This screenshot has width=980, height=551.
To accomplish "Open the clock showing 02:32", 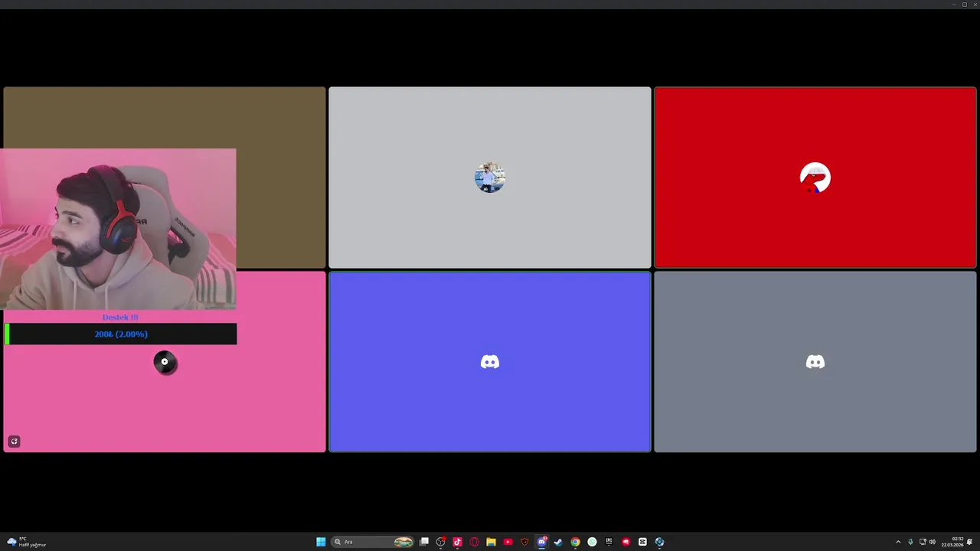I will point(952,542).
